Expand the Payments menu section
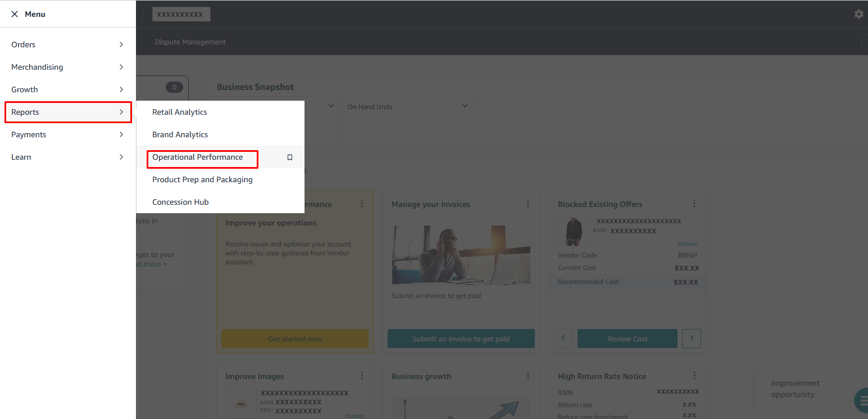This screenshot has width=868, height=419. pos(67,134)
